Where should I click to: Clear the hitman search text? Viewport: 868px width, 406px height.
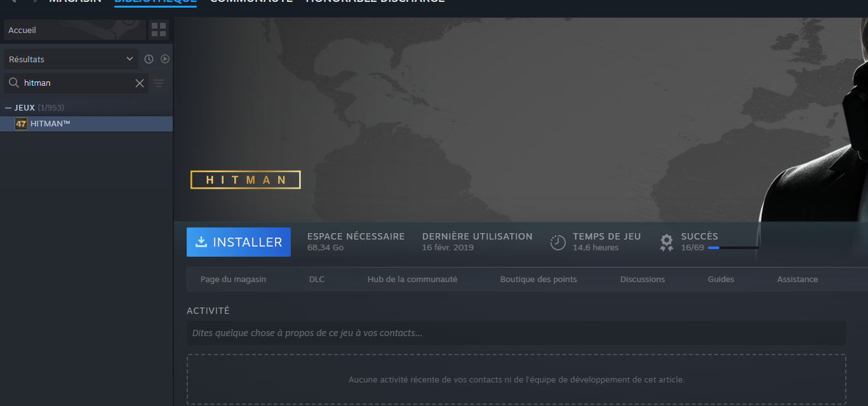point(140,83)
